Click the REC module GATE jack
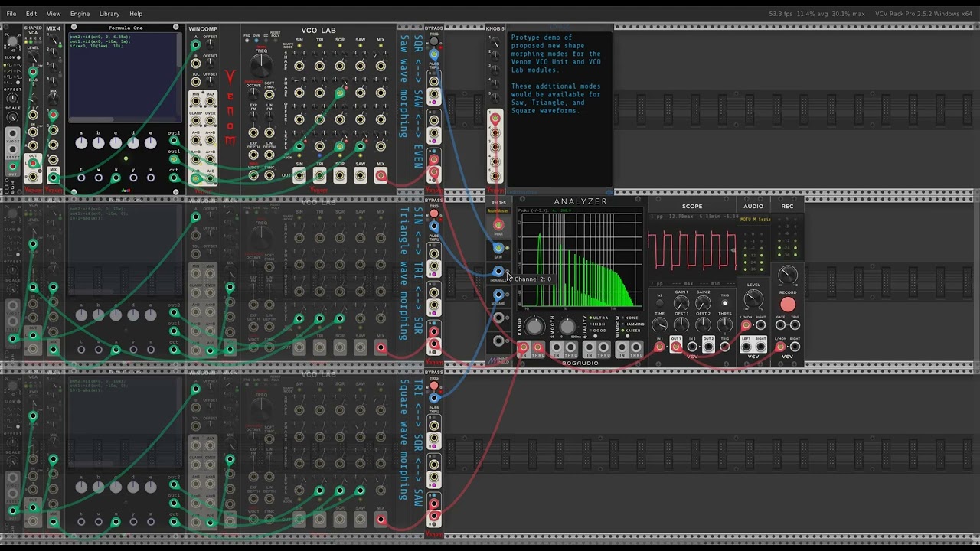This screenshot has width=980, height=551. 780,324
